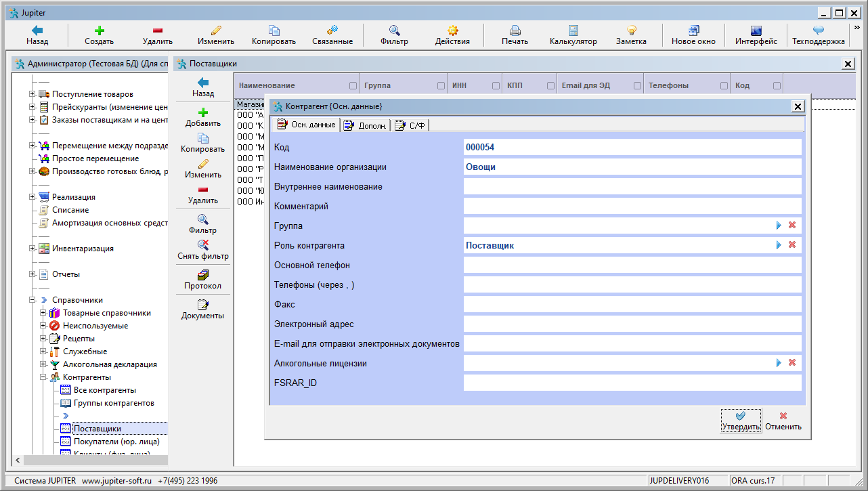This screenshot has width=868, height=491.
Task: Click Копировать in the Поставщики side panel
Action: coord(203,143)
